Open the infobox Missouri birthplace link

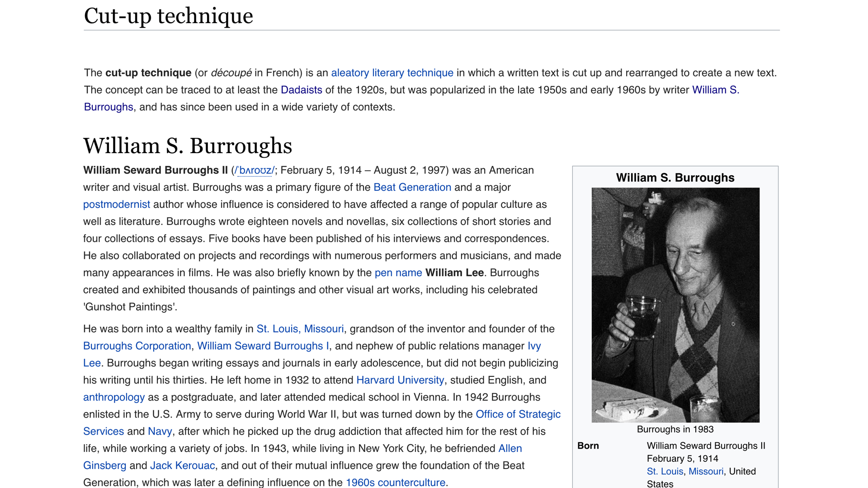coord(705,471)
